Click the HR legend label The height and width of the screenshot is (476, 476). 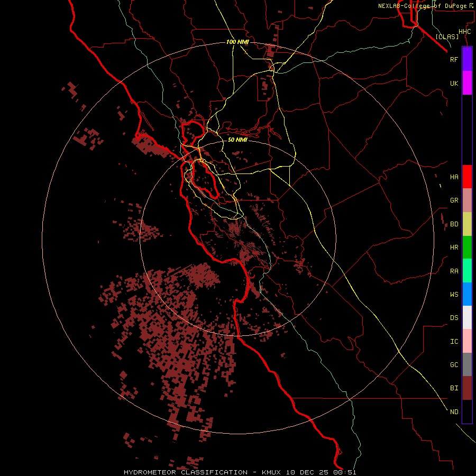pyautogui.click(x=454, y=248)
